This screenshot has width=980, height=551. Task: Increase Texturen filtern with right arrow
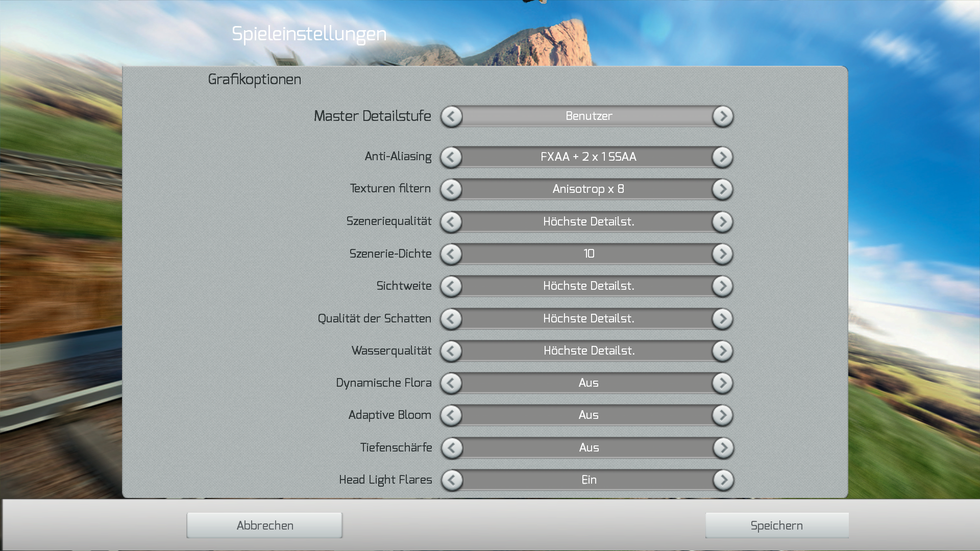click(722, 189)
